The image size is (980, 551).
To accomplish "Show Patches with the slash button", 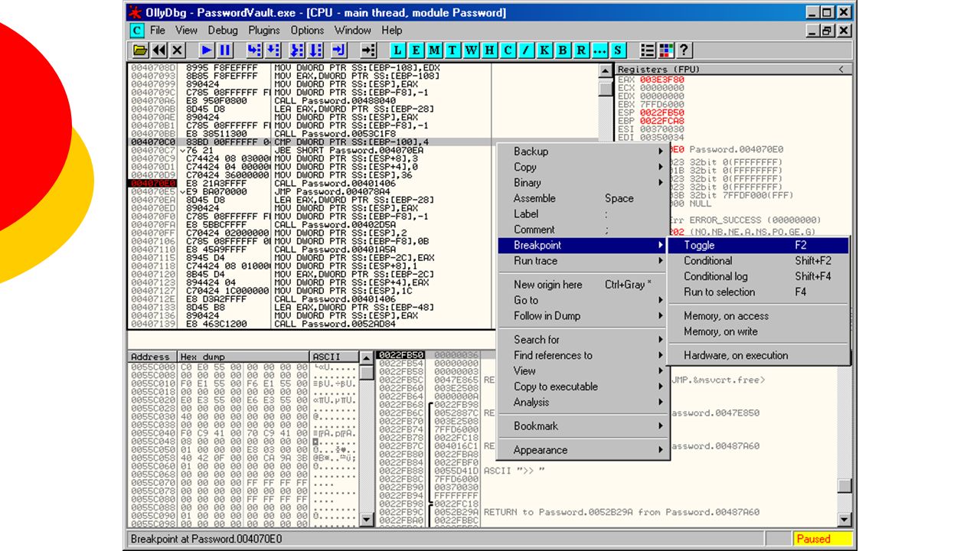I will (526, 50).
